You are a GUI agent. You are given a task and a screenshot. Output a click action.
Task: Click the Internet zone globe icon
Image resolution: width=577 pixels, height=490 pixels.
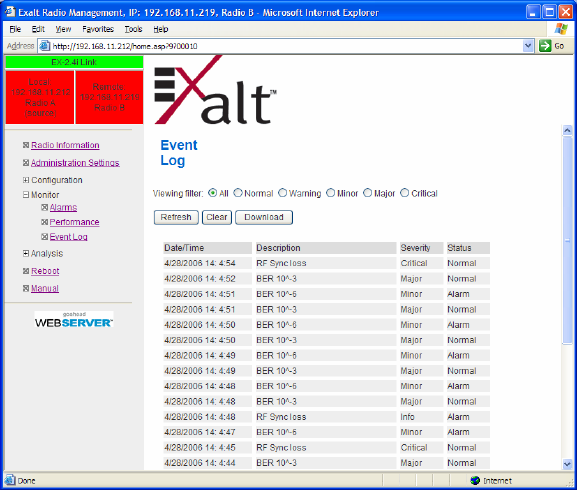[x=475, y=480]
